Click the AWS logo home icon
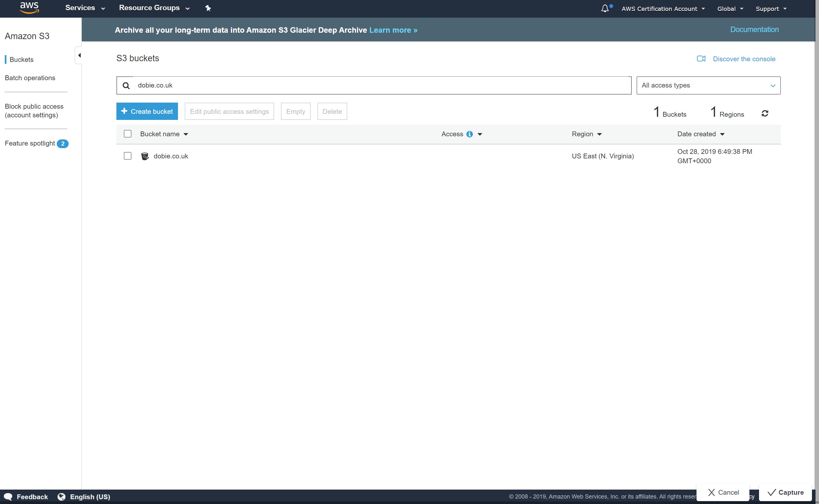This screenshot has height=504, width=819. tap(29, 8)
